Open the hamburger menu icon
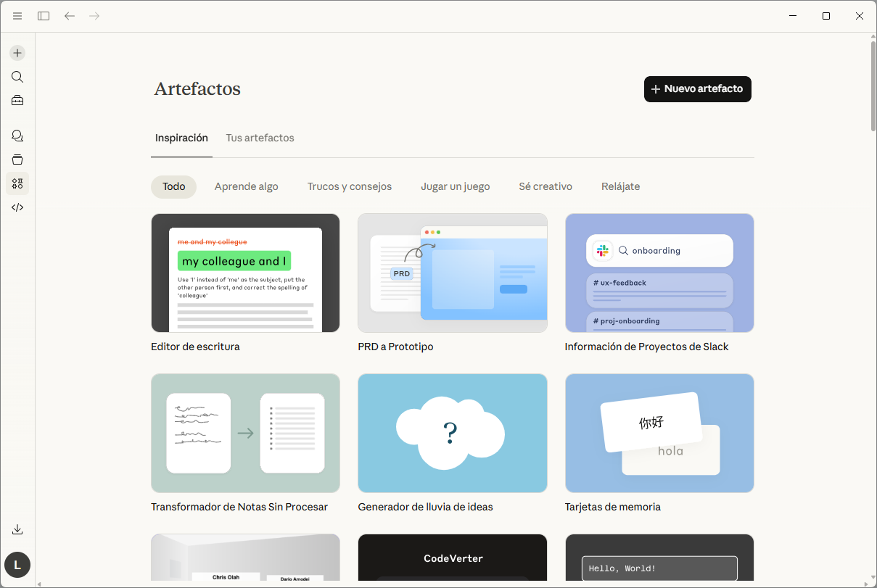The height and width of the screenshot is (588, 877). [17, 16]
